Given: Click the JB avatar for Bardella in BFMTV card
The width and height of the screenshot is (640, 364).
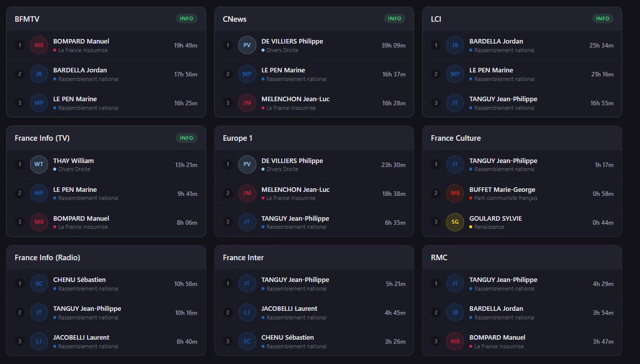Looking at the screenshot, I should 39,74.
